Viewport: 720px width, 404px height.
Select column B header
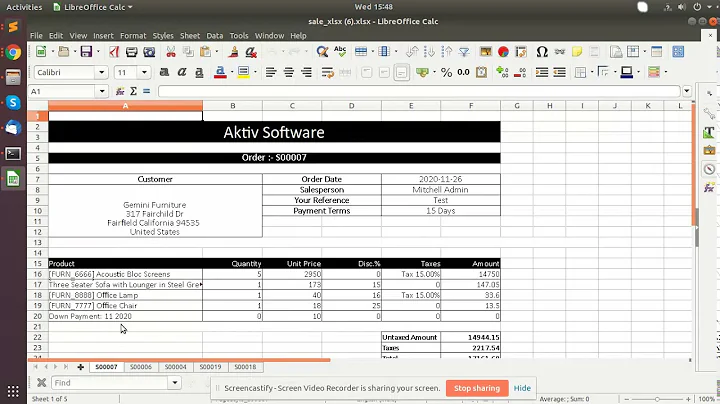click(232, 106)
